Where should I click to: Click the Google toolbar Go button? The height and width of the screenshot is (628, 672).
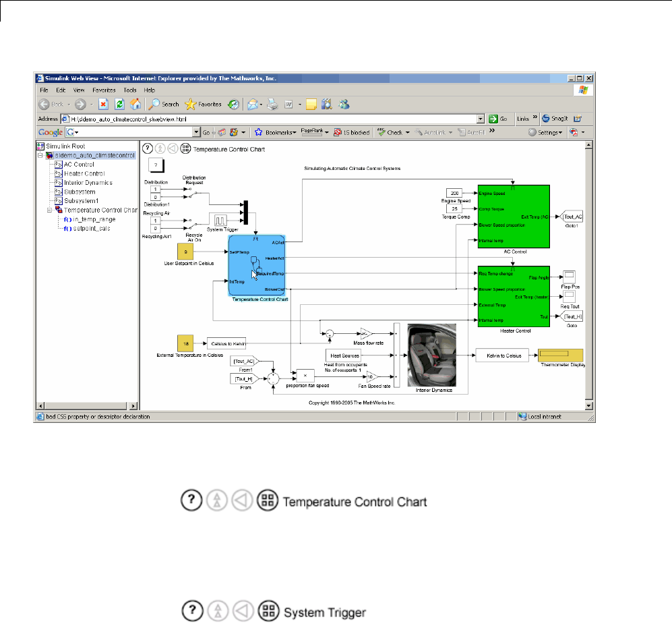206,133
